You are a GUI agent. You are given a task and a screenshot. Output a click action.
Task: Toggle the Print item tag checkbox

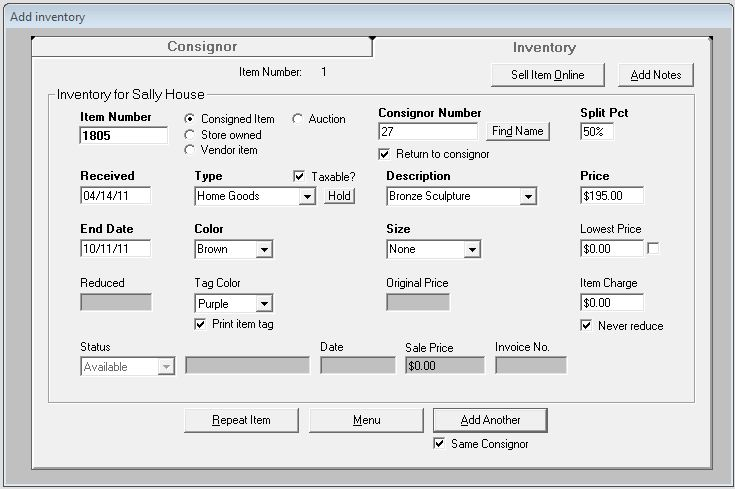pos(201,324)
